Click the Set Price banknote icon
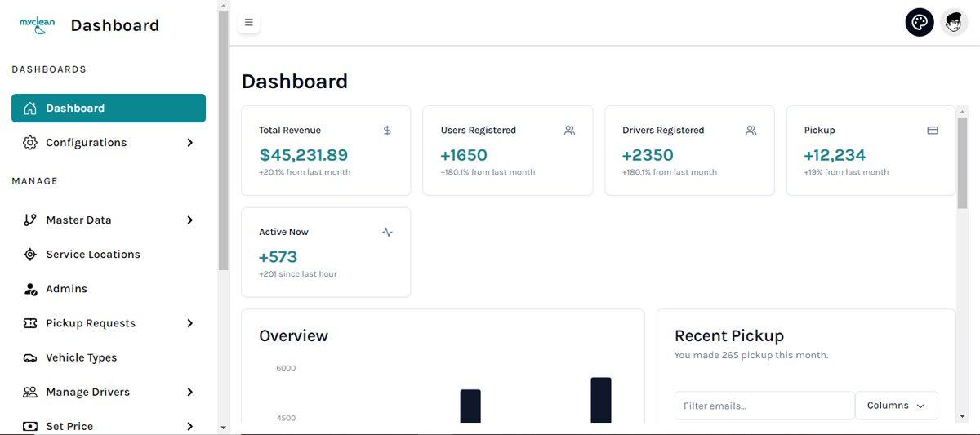The width and height of the screenshot is (980, 435). point(30,426)
